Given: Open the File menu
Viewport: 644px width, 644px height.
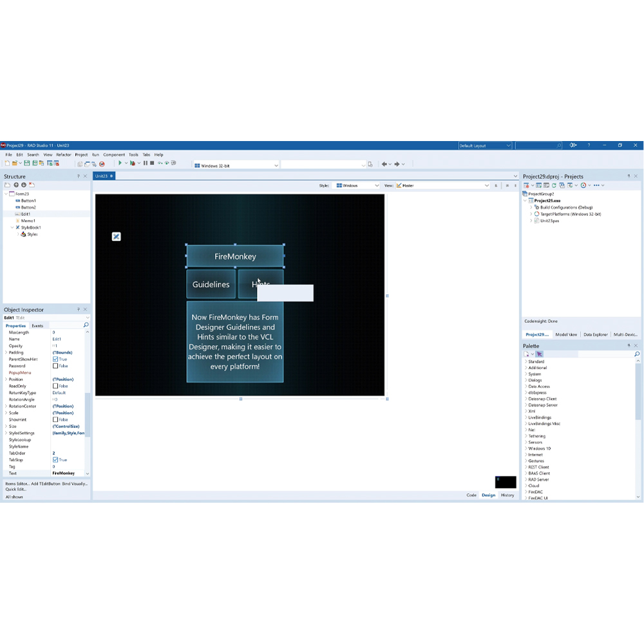Looking at the screenshot, I should click(8, 155).
